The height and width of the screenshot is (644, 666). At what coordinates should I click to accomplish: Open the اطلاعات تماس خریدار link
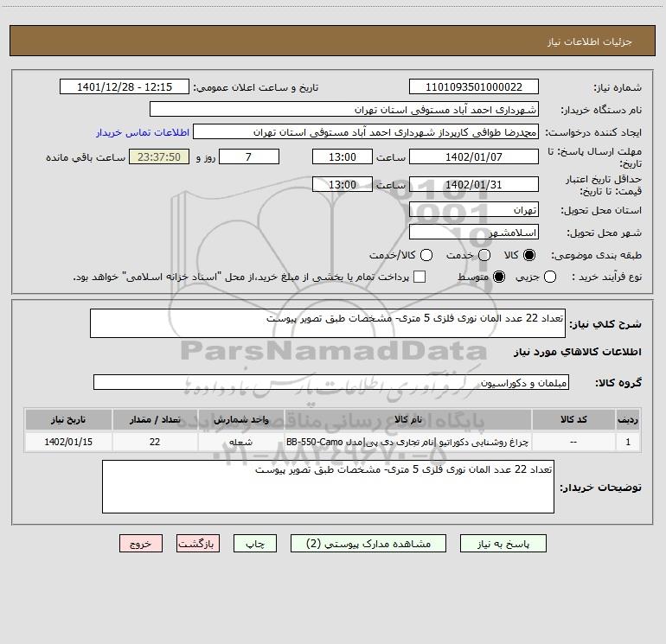pos(143,132)
